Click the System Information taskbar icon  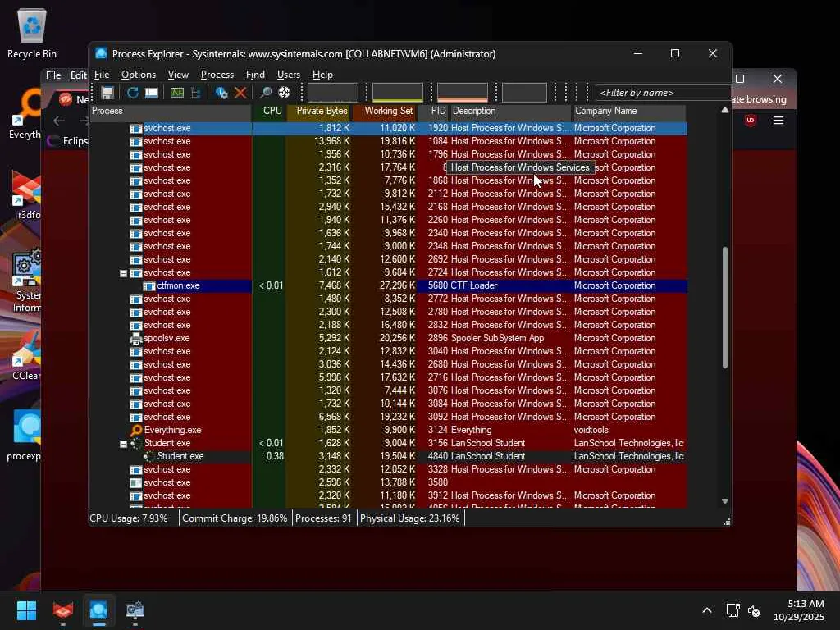(x=135, y=610)
